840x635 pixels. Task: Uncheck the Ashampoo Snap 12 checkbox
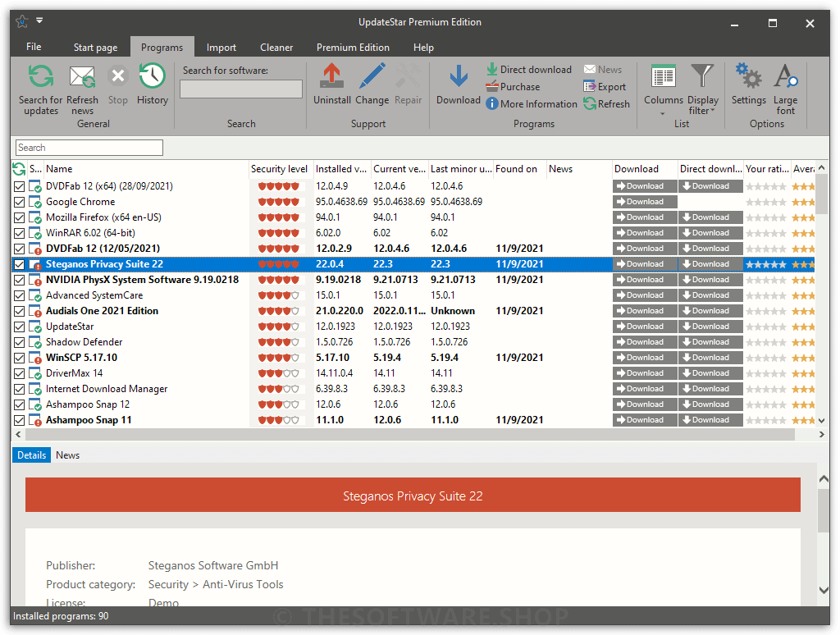[x=20, y=404]
